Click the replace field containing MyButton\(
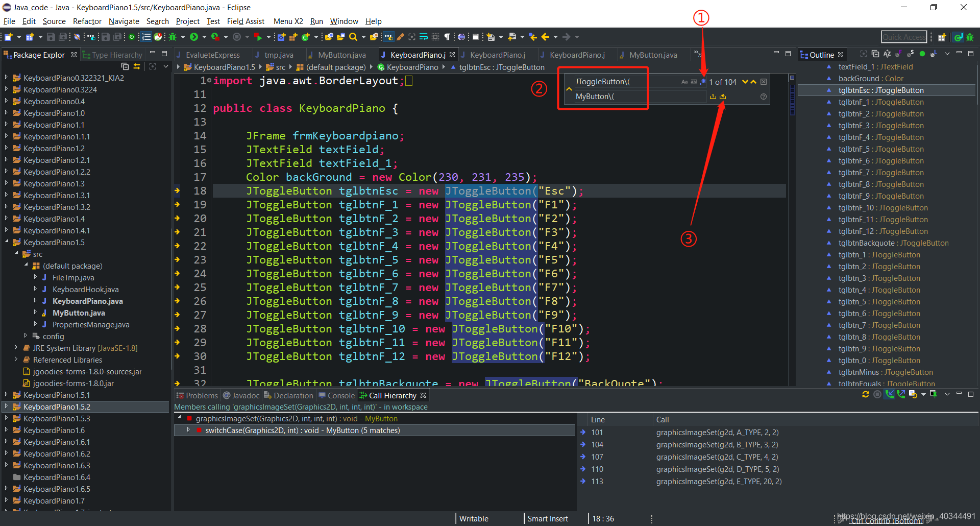 640,97
